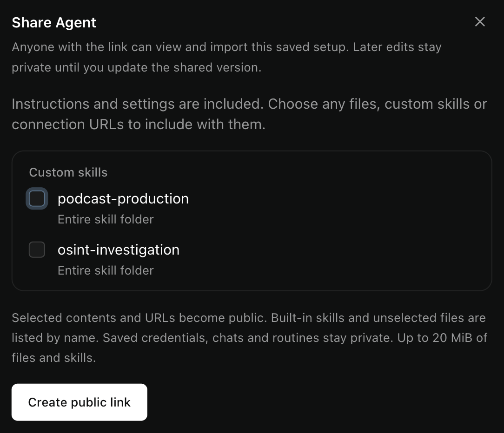Check the osint-investigation skill checkbox
This screenshot has width=504, height=433.
pos(37,249)
